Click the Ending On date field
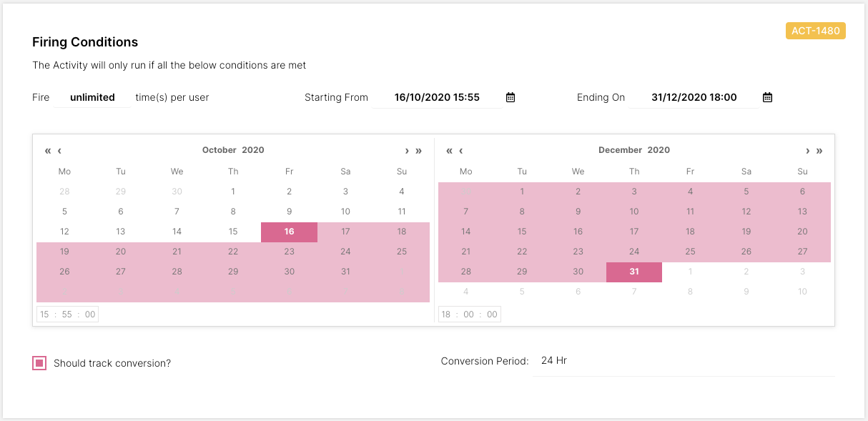Screen dimensions: 868x421 point(694,97)
